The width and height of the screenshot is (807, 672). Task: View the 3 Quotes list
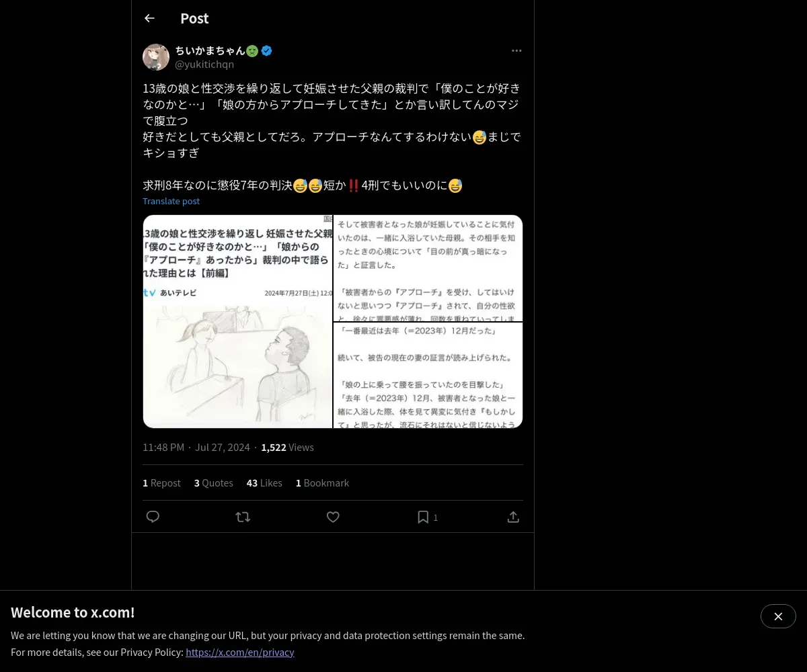click(214, 482)
